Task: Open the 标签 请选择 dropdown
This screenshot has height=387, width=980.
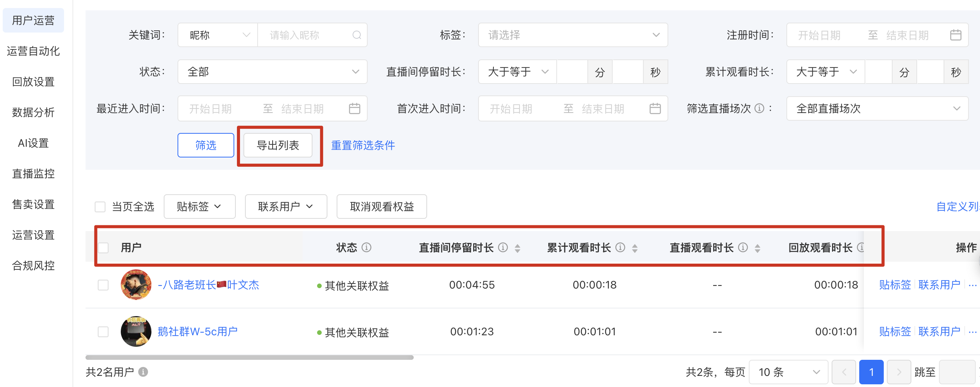Action: (573, 35)
